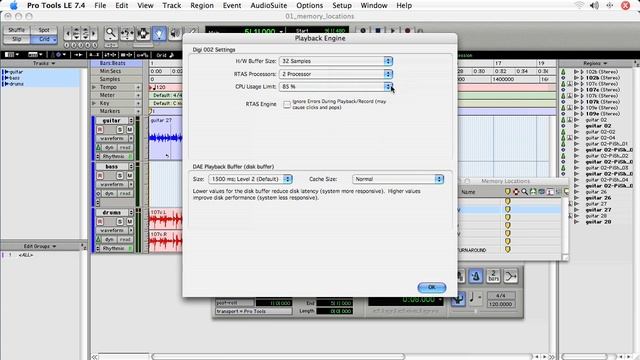Click the 120.0000 tempo field in Transport
This screenshot has height=360, width=640.
pyautogui.click(x=500, y=304)
